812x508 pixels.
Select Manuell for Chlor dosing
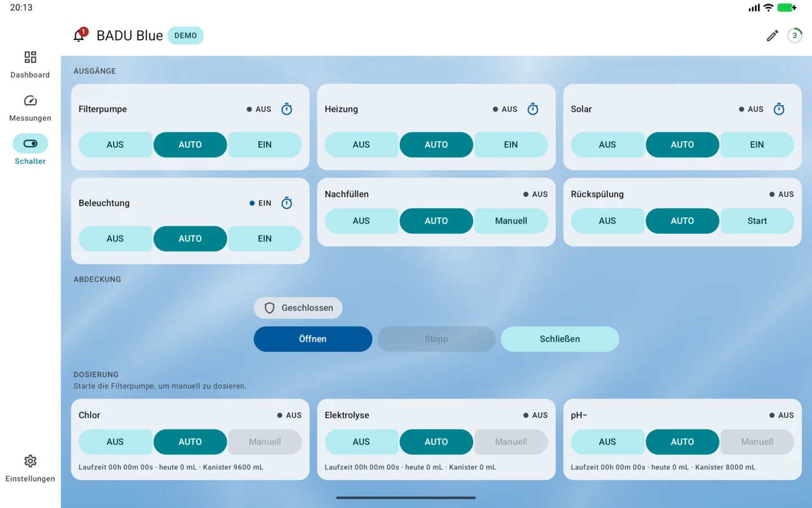264,442
